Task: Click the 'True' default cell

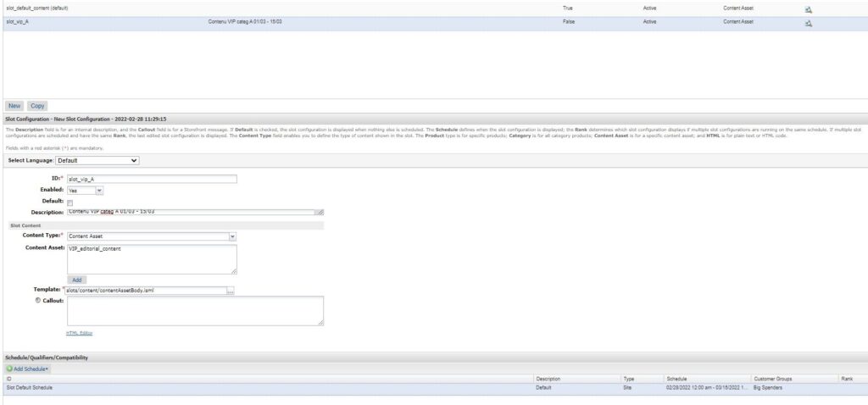Action: pyautogui.click(x=568, y=8)
